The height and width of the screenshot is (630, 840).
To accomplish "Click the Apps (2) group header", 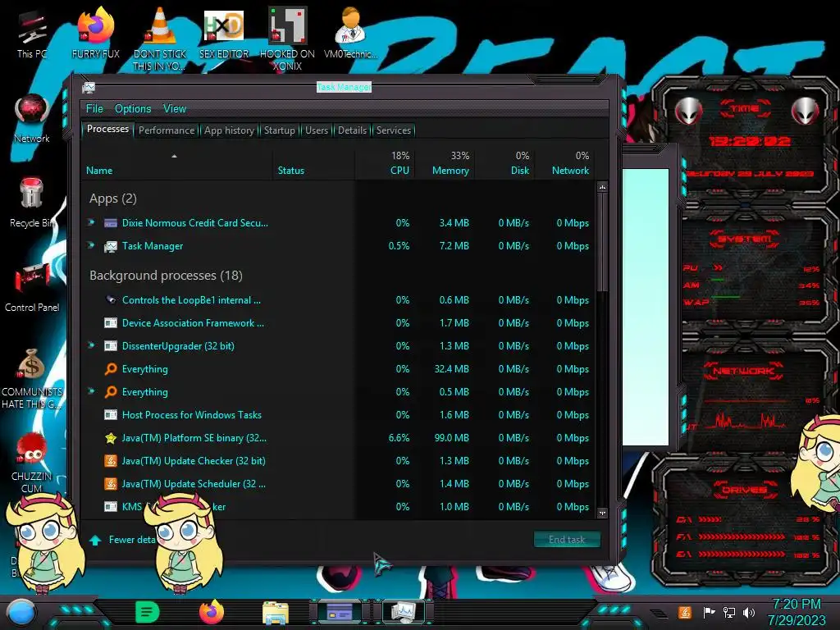I will pos(113,199).
